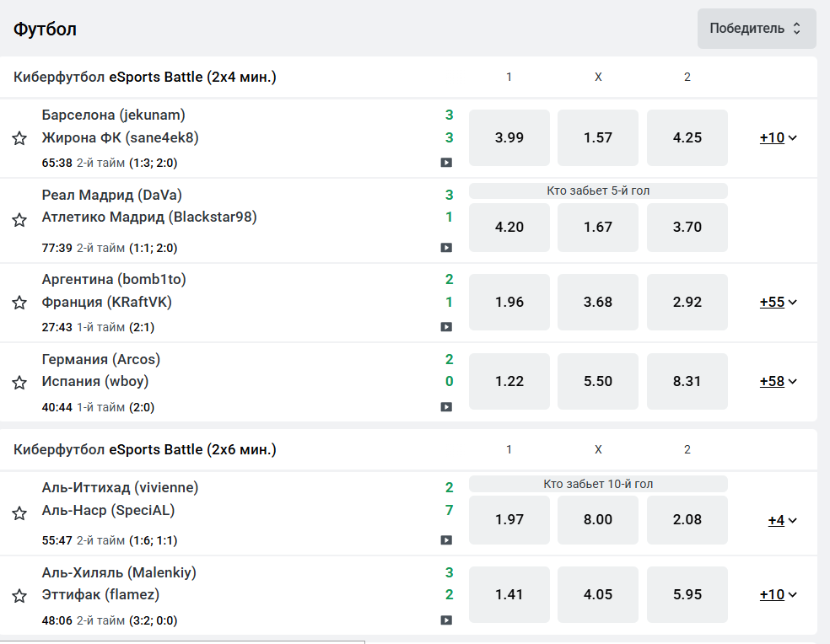Expand +58 additional bets for Германия match
Viewport: 830px width, 644px height.
pos(778,381)
